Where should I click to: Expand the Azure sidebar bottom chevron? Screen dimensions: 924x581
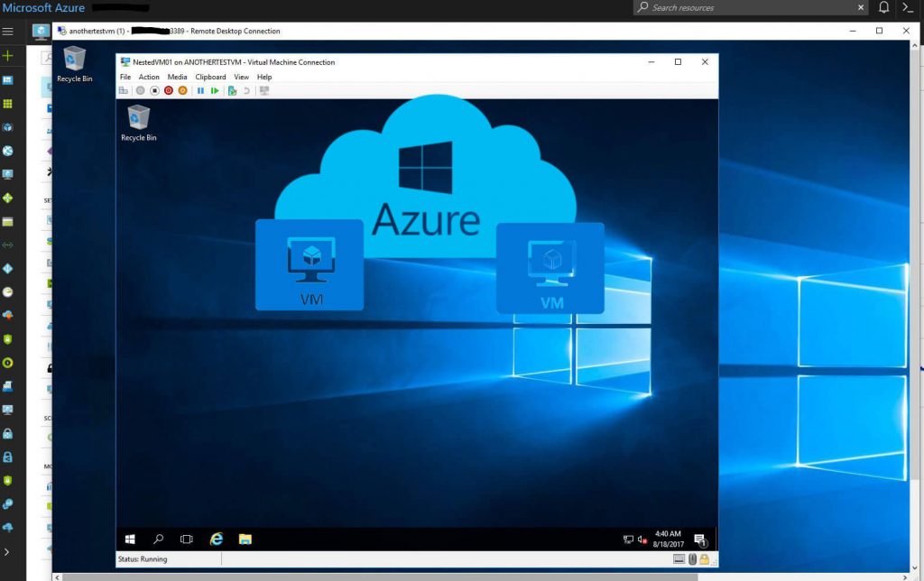(8, 551)
